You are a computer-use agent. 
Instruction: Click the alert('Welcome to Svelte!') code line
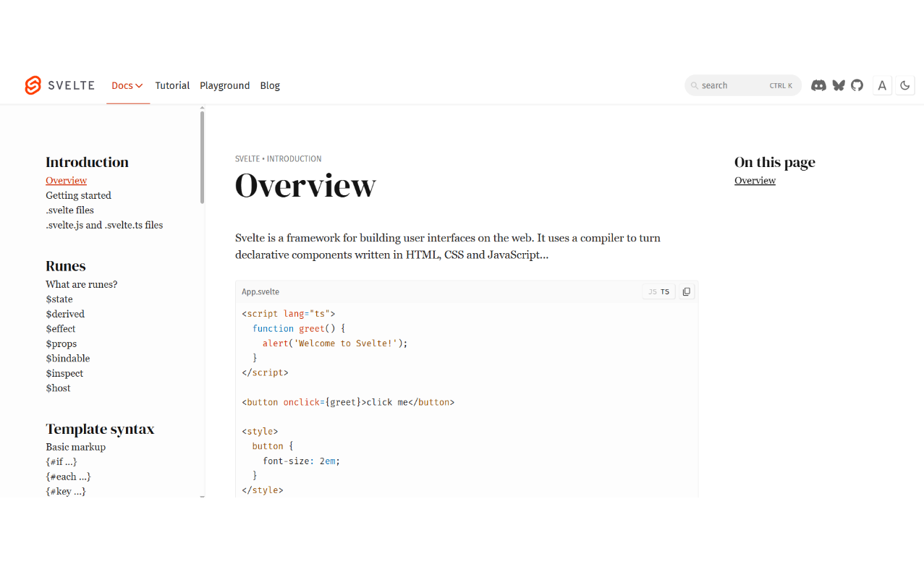coord(335,343)
